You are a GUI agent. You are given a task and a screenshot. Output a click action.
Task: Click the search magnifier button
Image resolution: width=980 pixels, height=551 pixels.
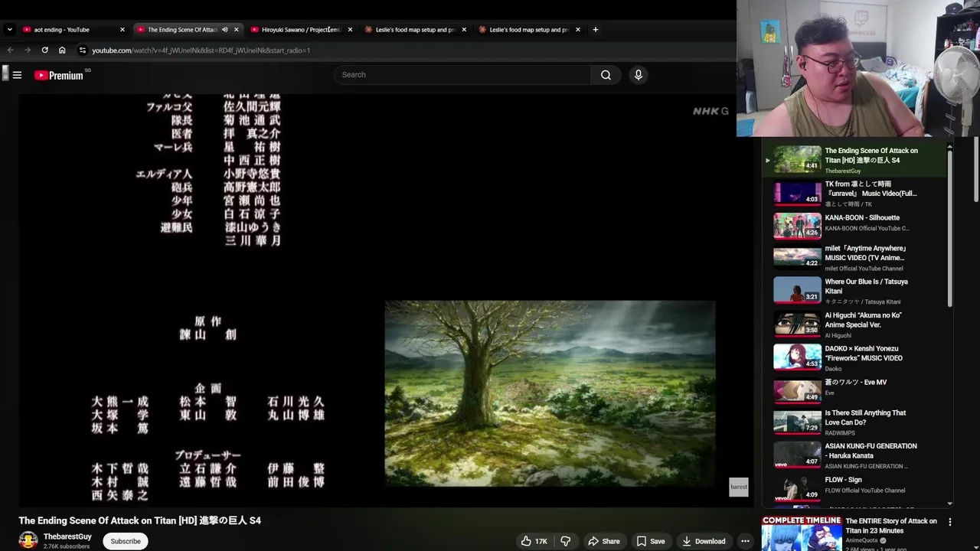[x=606, y=75]
